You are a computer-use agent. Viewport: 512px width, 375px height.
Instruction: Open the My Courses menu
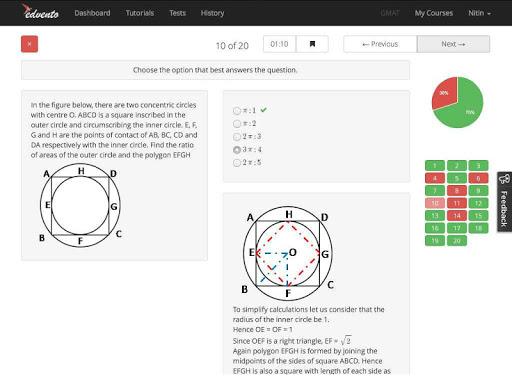coord(434,13)
